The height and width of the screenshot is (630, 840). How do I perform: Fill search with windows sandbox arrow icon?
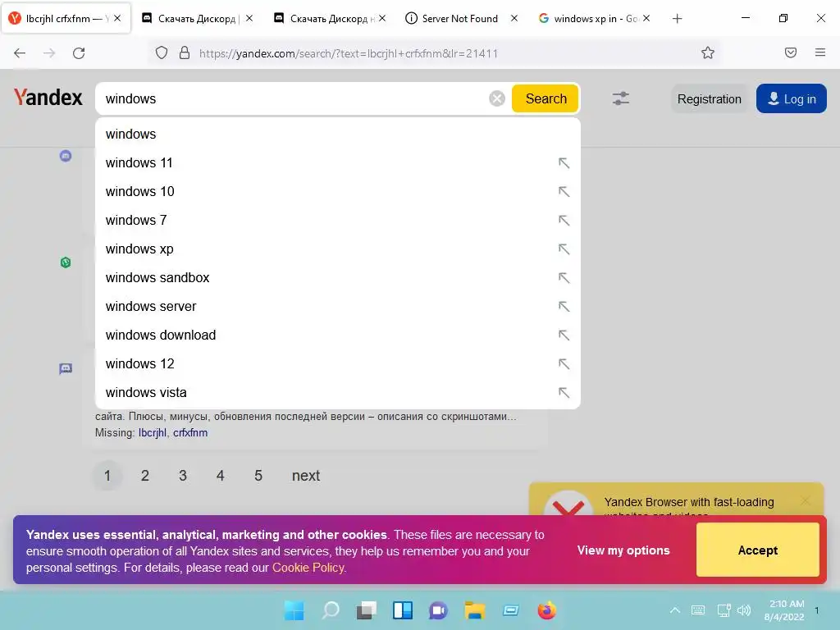coord(564,277)
